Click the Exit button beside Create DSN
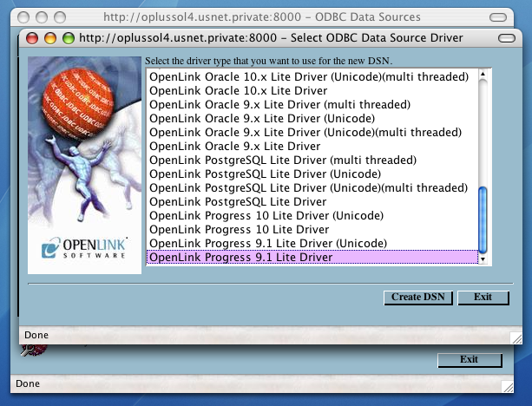 coord(483,297)
